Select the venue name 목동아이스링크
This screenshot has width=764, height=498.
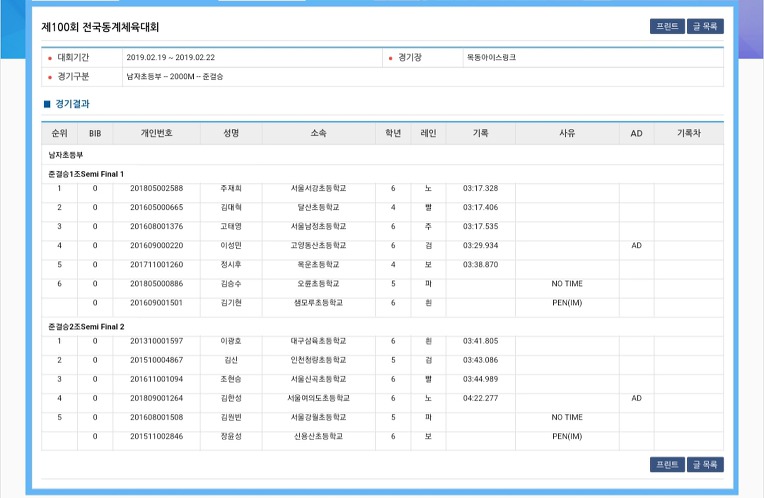491,57
